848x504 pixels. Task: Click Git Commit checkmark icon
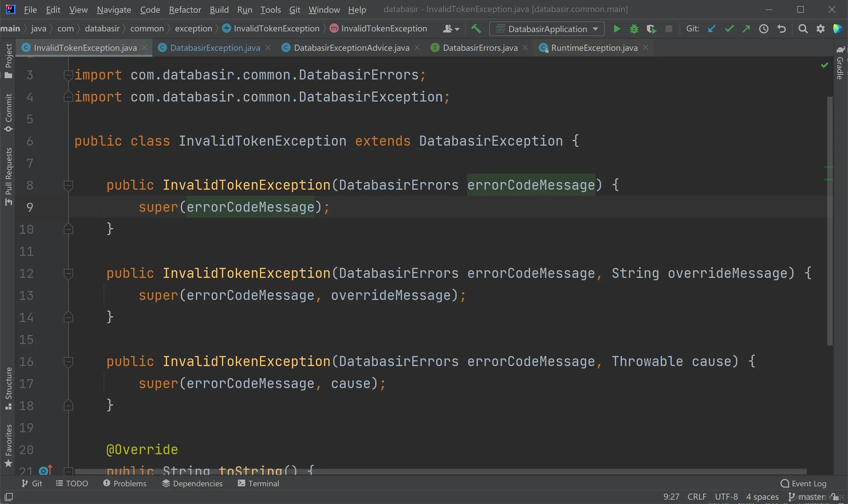tap(729, 29)
